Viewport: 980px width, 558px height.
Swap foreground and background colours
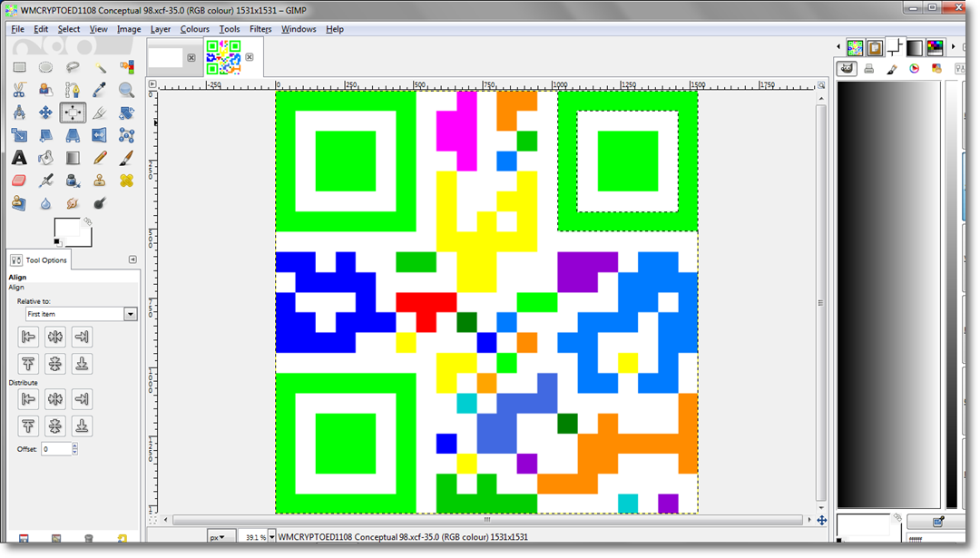tap(88, 221)
